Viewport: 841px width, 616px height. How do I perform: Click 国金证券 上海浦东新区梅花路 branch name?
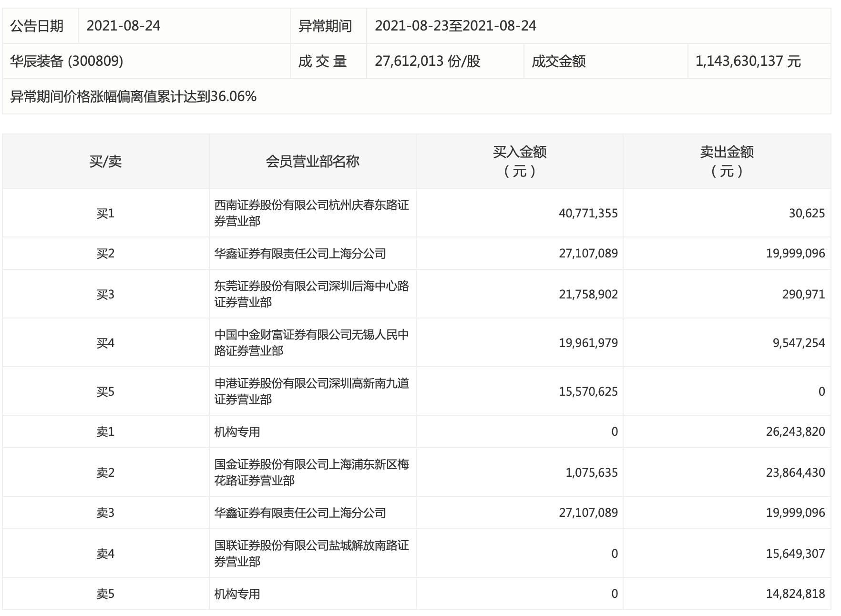point(311,472)
